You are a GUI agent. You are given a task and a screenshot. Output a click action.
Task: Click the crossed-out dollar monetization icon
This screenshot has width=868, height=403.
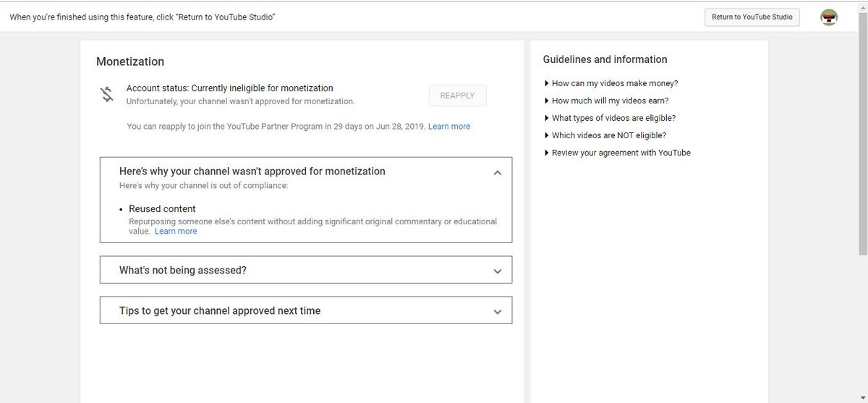click(107, 94)
